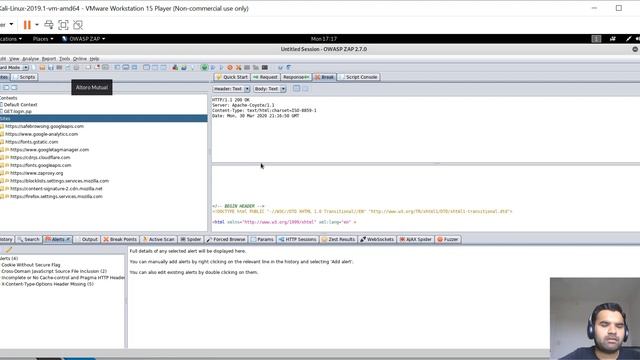Switch to the Break tab
Viewport: 640px width, 360px height.
click(x=324, y=77)
